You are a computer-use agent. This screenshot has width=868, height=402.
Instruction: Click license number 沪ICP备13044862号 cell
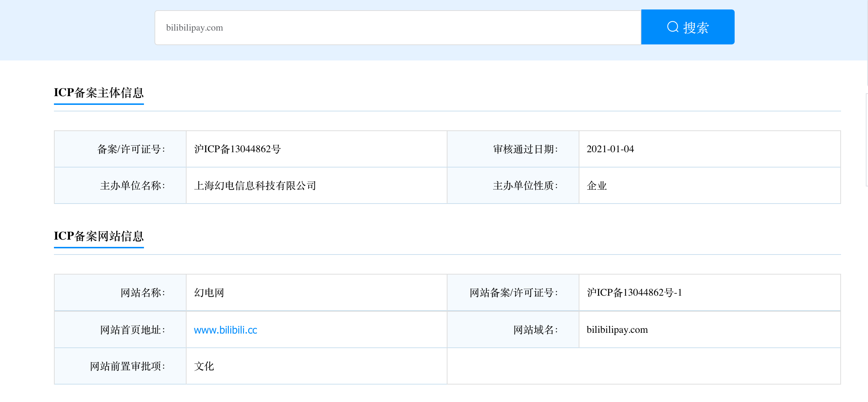pos(237,149)
